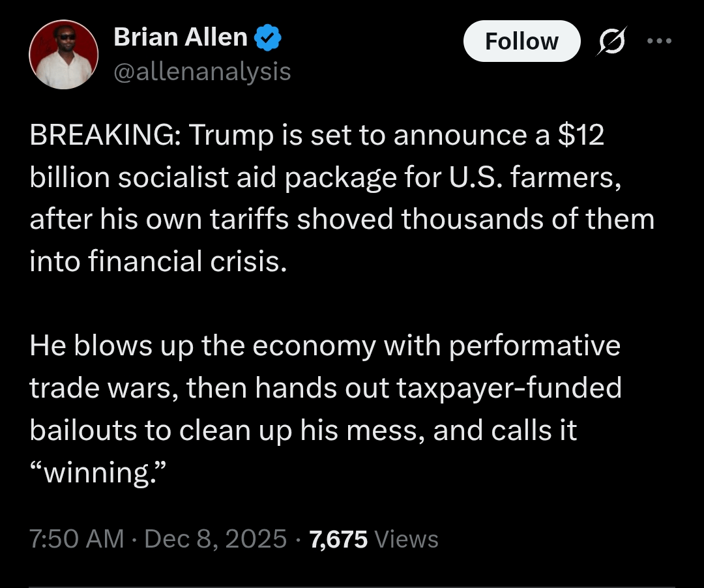The height and width of the screenshot is (588, 704).
Task: Click the 7,675 view count number
Action: pyautogui.click(x=338, y=539)
